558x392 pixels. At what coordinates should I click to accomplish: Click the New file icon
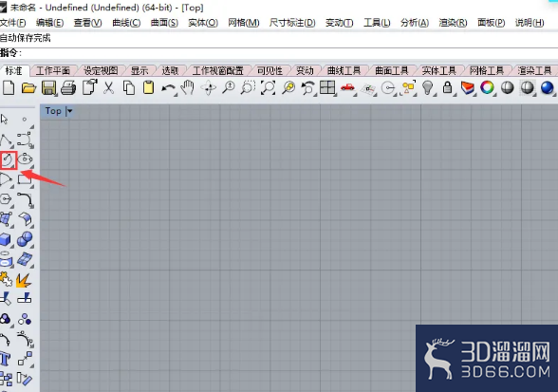(x=9, y=87)
